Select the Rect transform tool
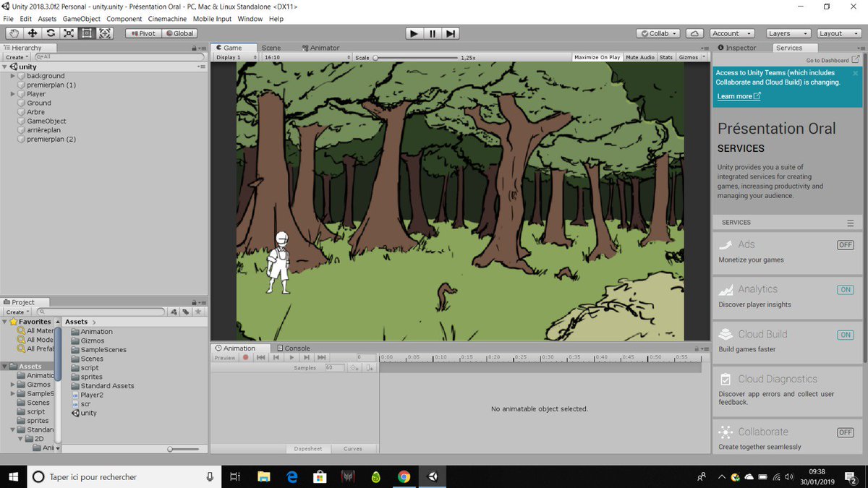Image resolution: width=868 pixels, height=488 pixels. pos(87,33)
